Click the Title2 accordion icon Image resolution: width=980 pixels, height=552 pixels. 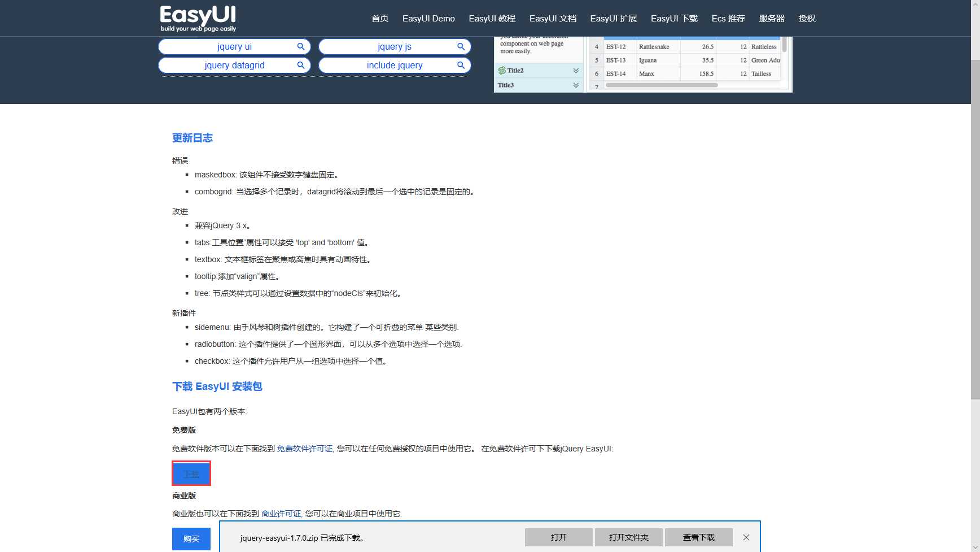[x=502, y=71]
